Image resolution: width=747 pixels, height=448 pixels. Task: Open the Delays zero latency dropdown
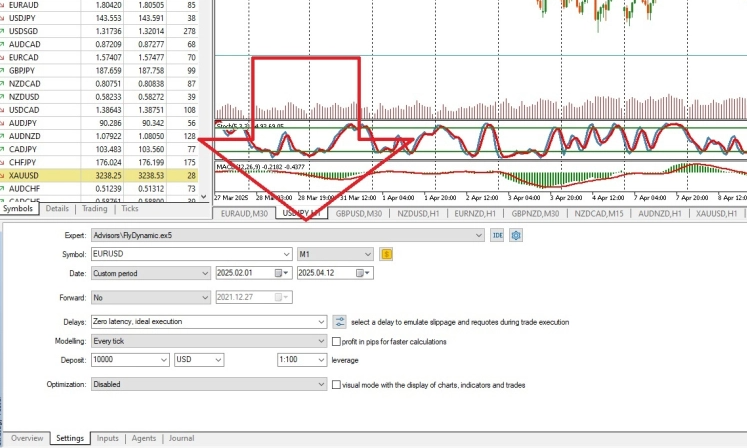click(321, 322)
